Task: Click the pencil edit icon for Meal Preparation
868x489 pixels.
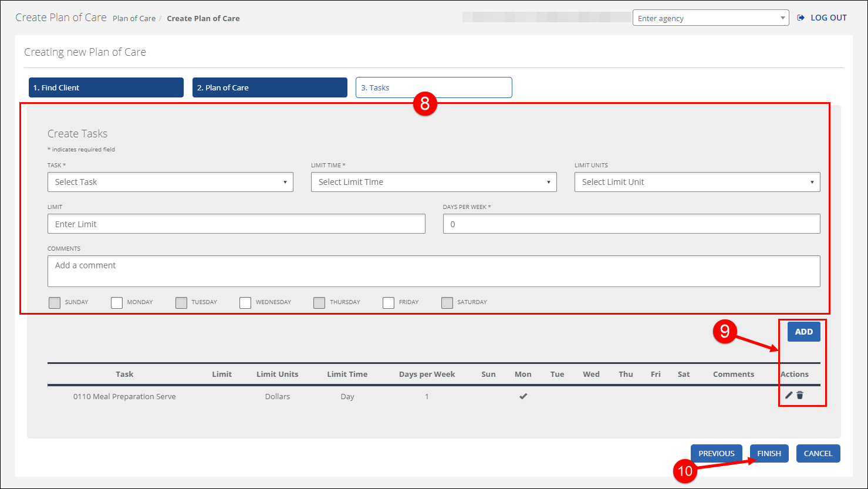Action: 789,396
